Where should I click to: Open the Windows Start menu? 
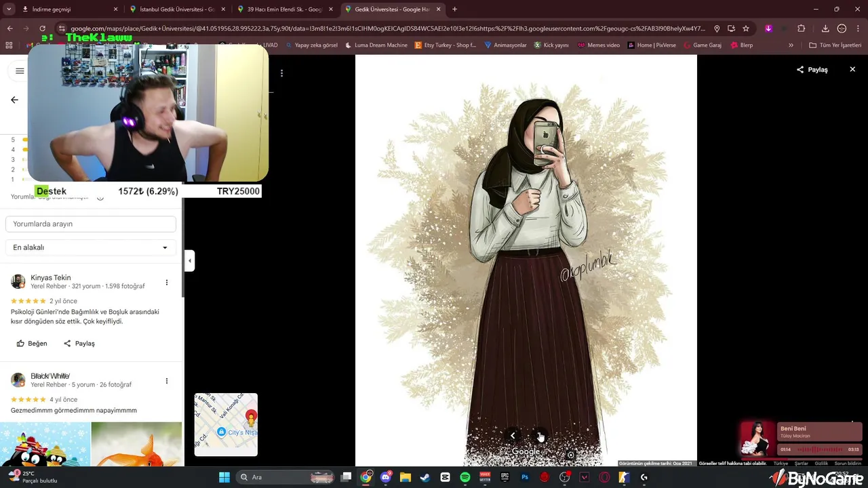click(x=224, y=477)
